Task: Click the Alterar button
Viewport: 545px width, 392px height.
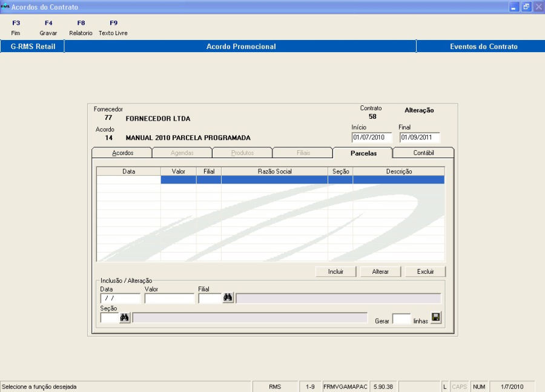Action: tap(381, 271)
